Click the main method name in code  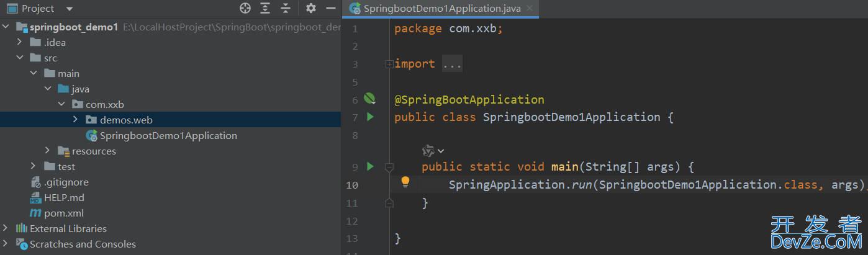pos(564,166)
